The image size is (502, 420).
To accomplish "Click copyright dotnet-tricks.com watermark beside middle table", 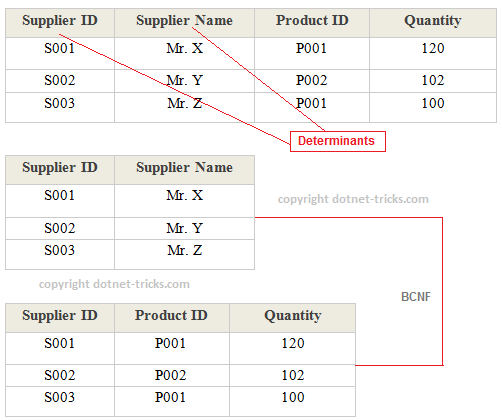I will coord(353,199).
